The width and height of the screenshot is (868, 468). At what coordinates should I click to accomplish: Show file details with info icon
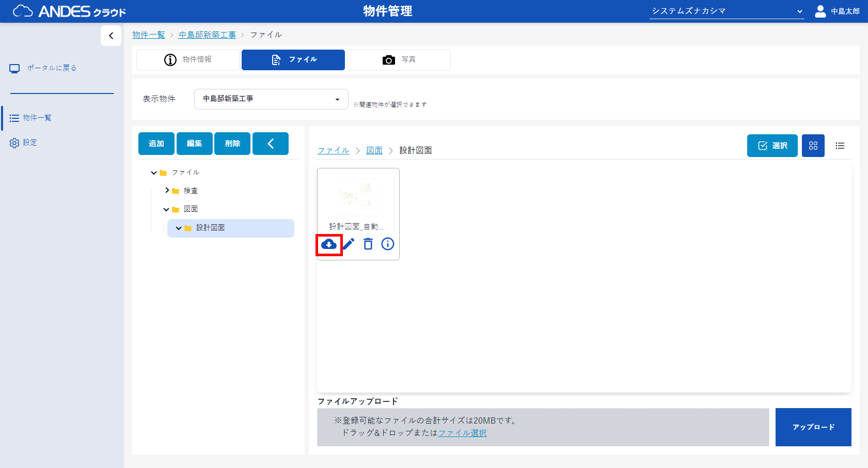387,244
